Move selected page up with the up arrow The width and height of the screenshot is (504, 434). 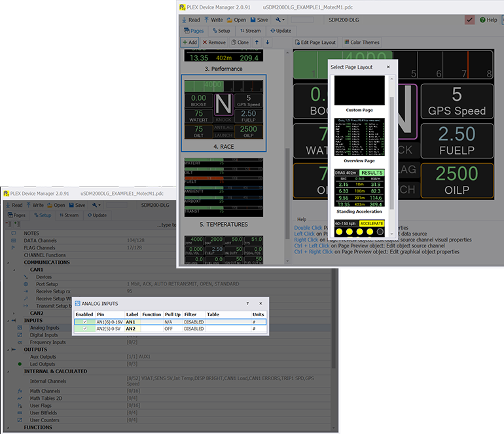257,42
